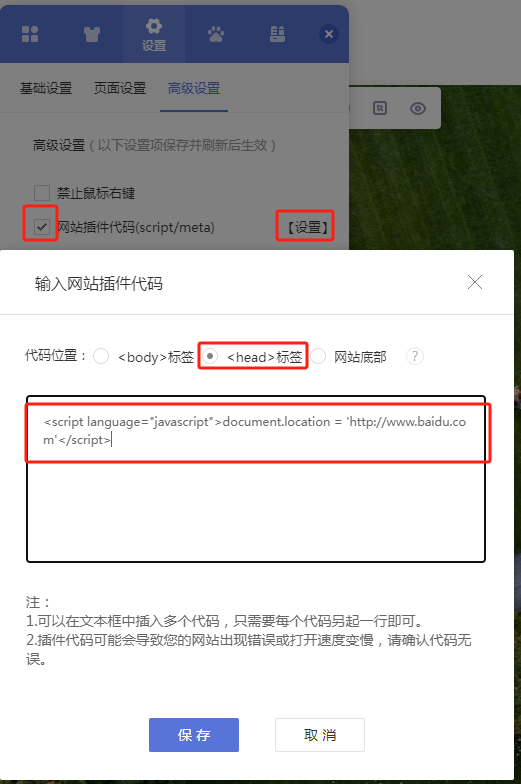The width and height of the screenshot is (521, 784).
Task: Click the cursor-in-square selection icon
Action: coord(380,108)
